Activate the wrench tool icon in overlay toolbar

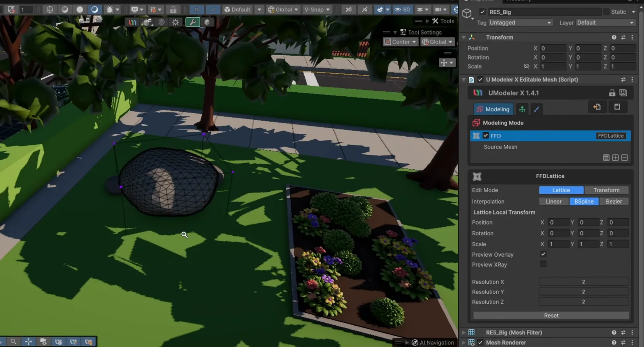click(193, 22)
